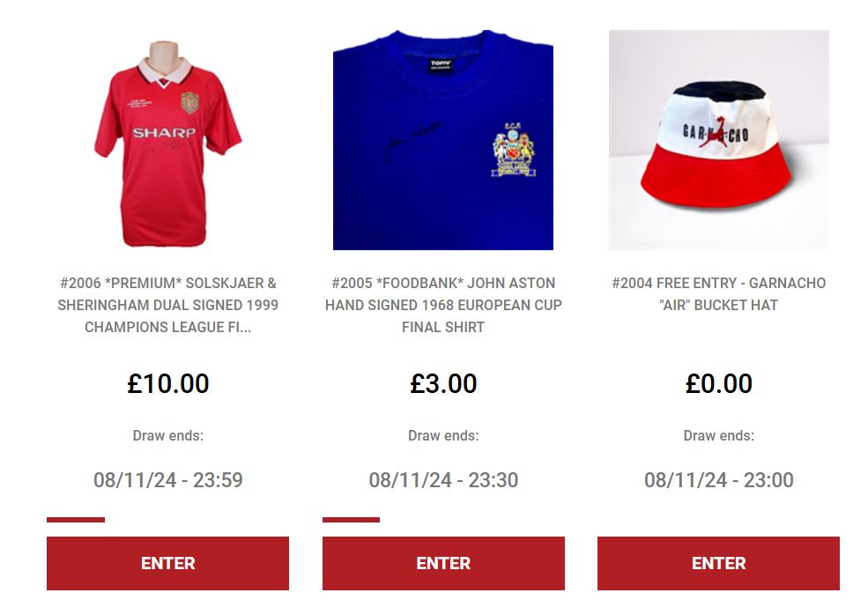Screen dimensions: 868x615
Task: Click the 08/11/24 - 23:00 draw end time
Action: [x=718, y=480]
